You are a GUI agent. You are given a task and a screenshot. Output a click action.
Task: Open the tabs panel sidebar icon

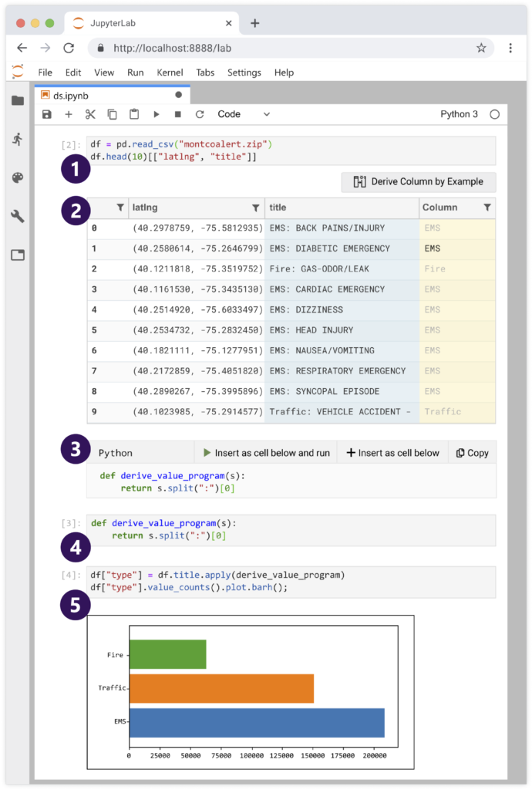pyautogui.click(x=17, y=255)
